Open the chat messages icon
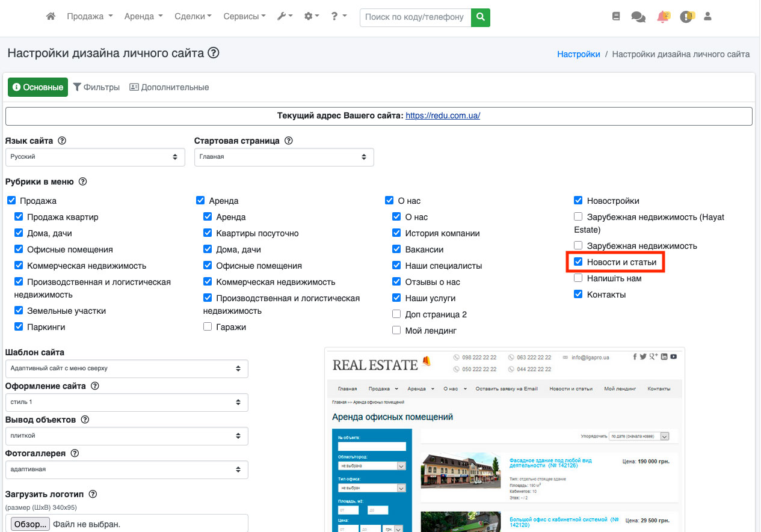This screenshot has height=532, width=761. tap(638, 17)
